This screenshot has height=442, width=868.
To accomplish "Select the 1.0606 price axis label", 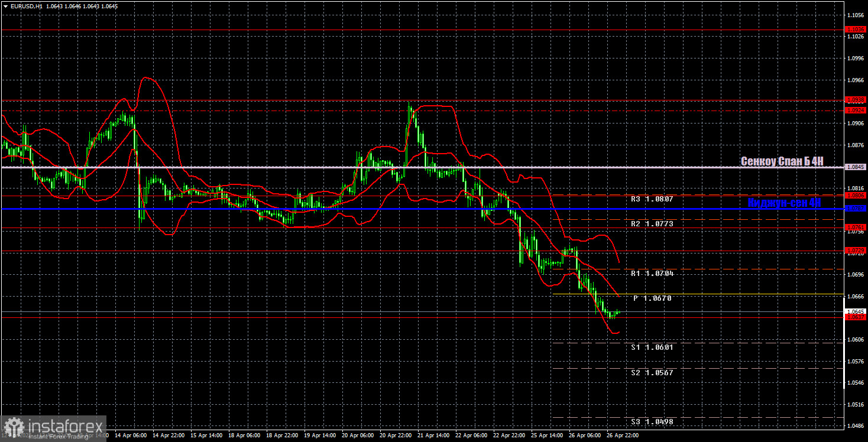I will (856, 340).
